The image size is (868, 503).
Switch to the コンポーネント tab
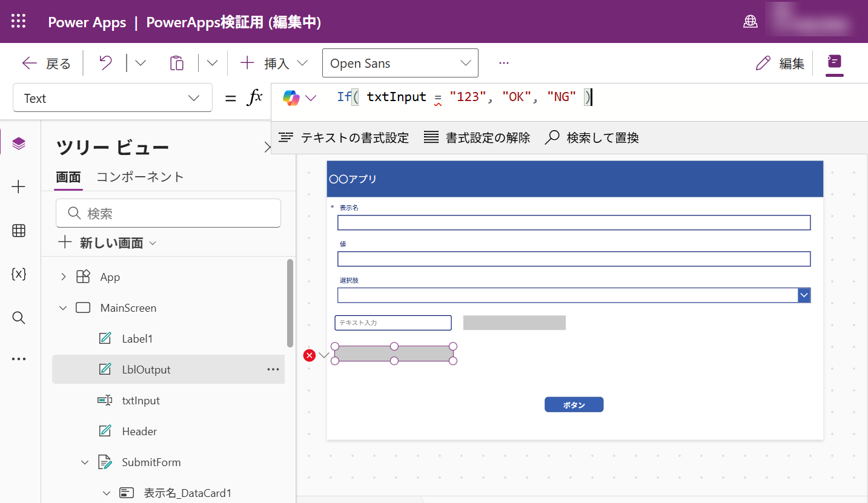coord(140,177)
